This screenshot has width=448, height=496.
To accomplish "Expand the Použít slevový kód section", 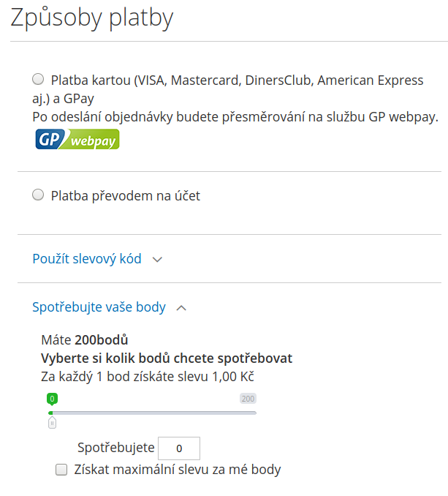I will [87, 259].
